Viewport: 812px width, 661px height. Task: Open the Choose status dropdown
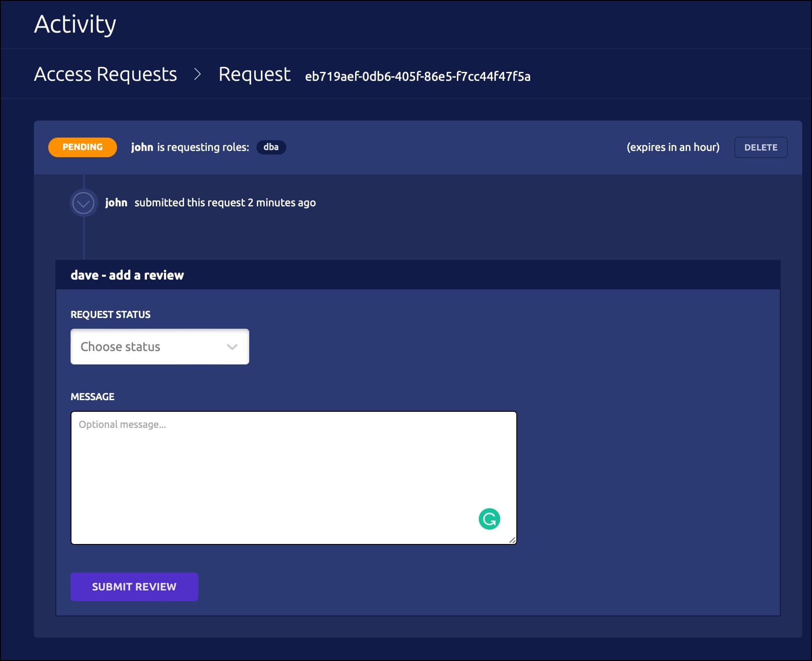tap(159, 346)
